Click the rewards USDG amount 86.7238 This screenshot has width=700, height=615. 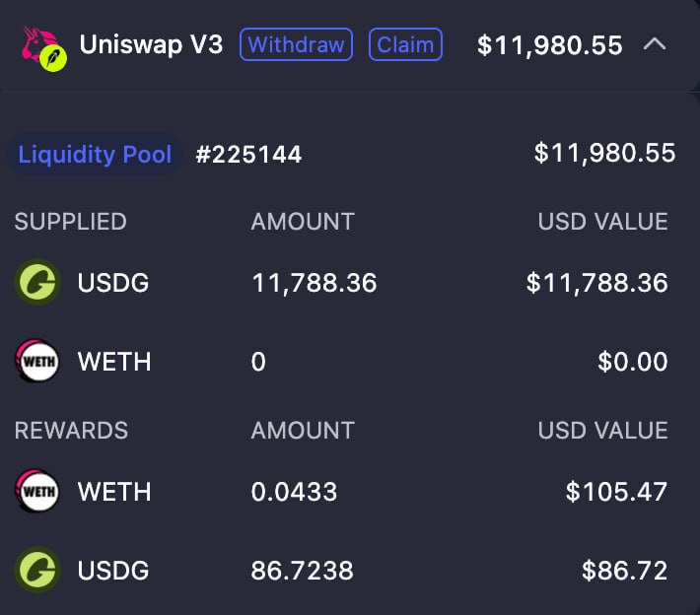(303, 570)
